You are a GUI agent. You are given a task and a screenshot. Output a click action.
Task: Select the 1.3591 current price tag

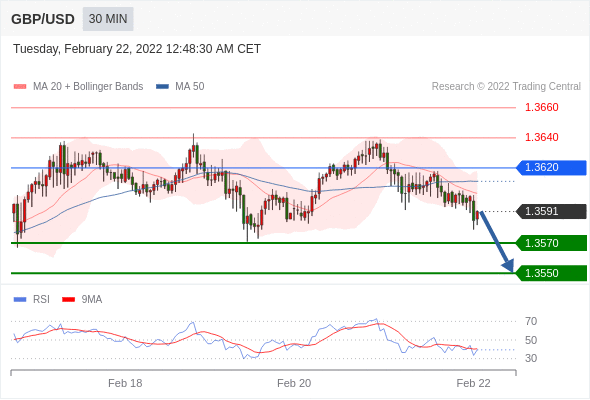click(551, 211)
